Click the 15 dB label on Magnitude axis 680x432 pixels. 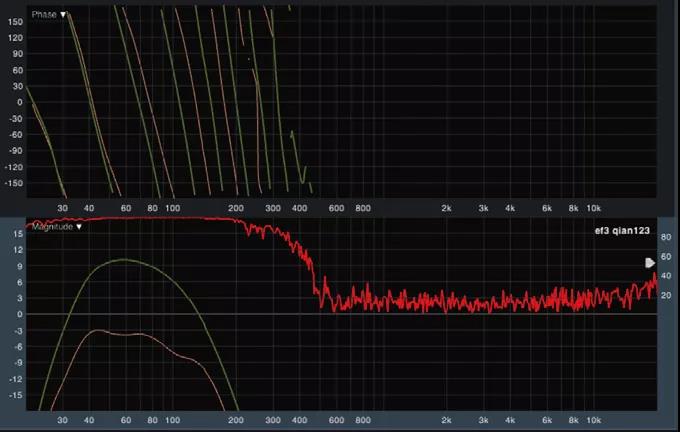[17, 233]
